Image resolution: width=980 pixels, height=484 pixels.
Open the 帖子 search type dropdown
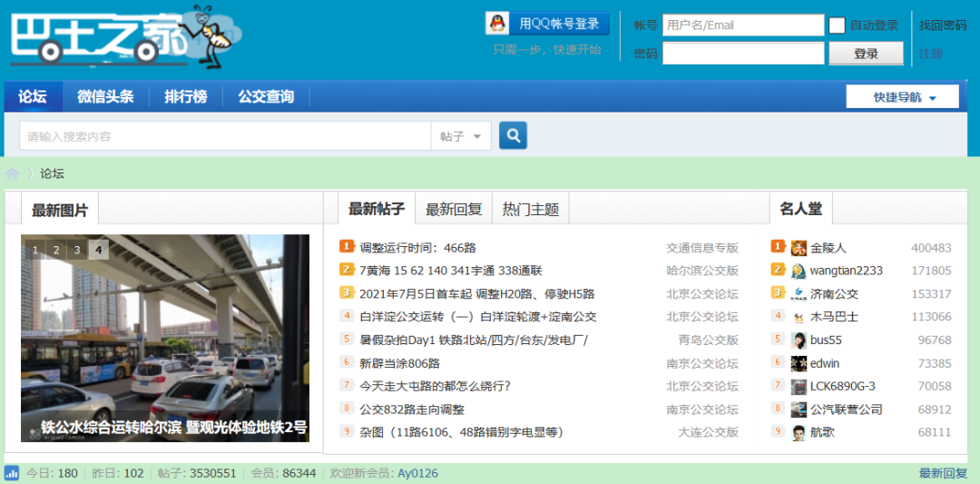coord(461,136)
